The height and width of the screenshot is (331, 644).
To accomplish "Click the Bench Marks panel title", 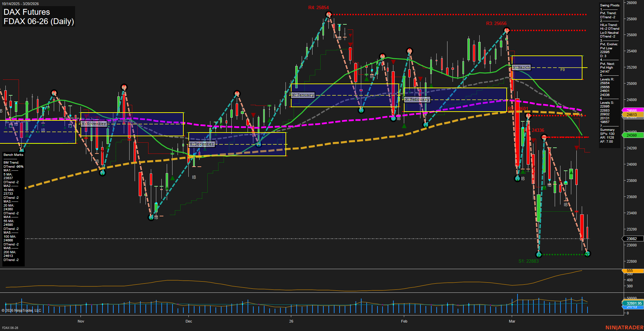I will [13, 155].
